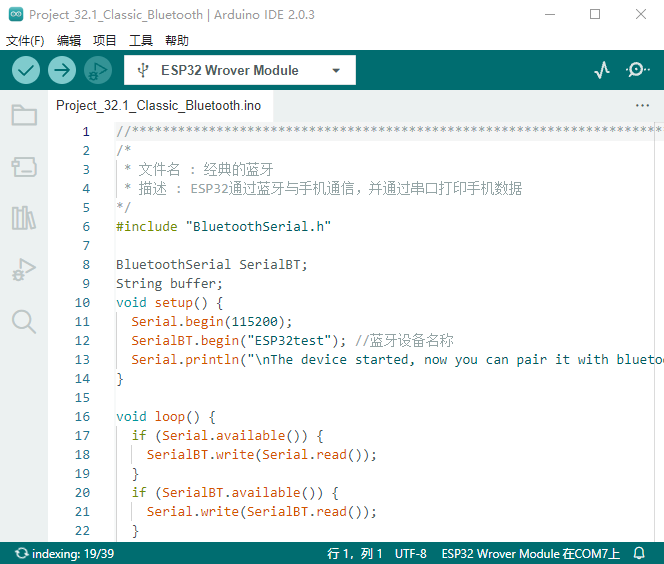The width and height of the screenshot is (664, 564).
Task: Click the Verify sketch checkmark button
Action: 26,70
